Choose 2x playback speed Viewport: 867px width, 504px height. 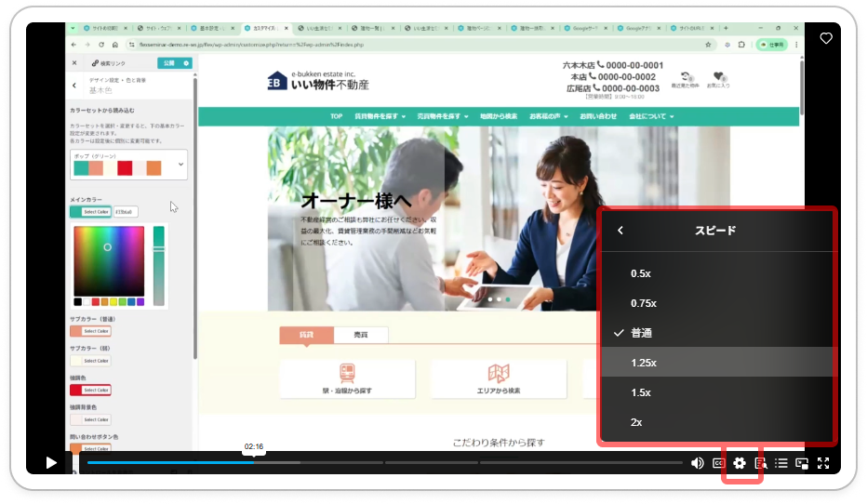pos(636,422)
